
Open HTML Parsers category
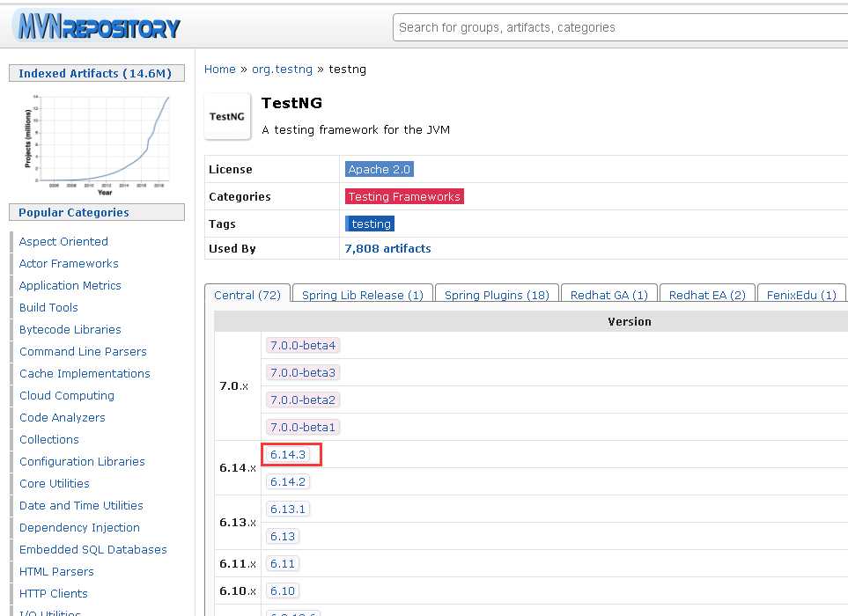pos(56,572)
